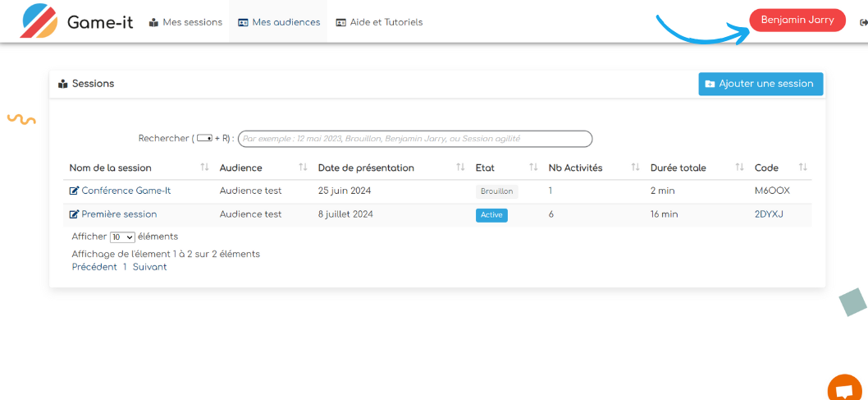Screen dimensions: 868x400
Task: Click the Benjamin Jarry profile button
Action: click(797, 20)
